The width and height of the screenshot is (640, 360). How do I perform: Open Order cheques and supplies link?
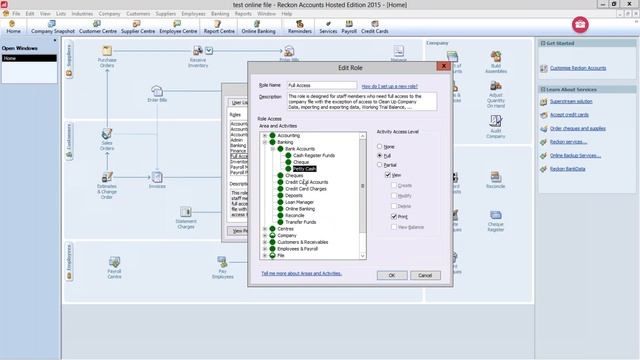pyautogui.click(x=578, y=129)
